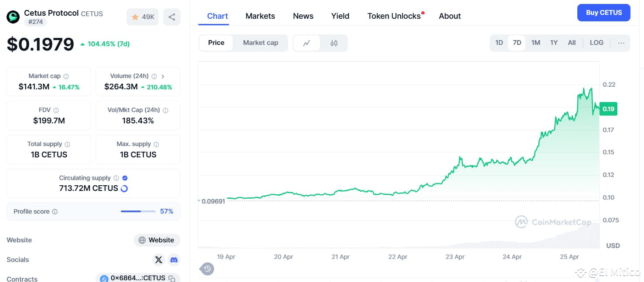Expand Volume (24h) chevron arrow
The image size is (644, 282).
click(x=163, y=76)
